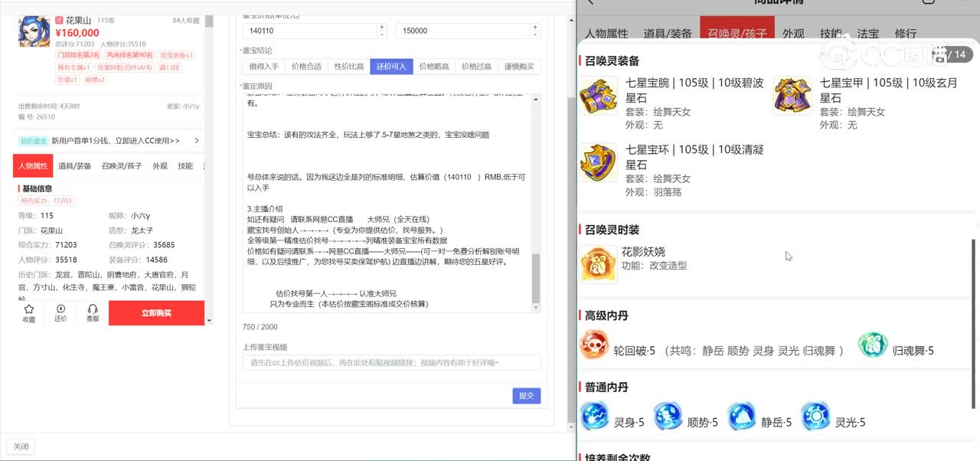
Task: Decrease the 150000 price with down arrow
Action: click(x=535, y=34)
